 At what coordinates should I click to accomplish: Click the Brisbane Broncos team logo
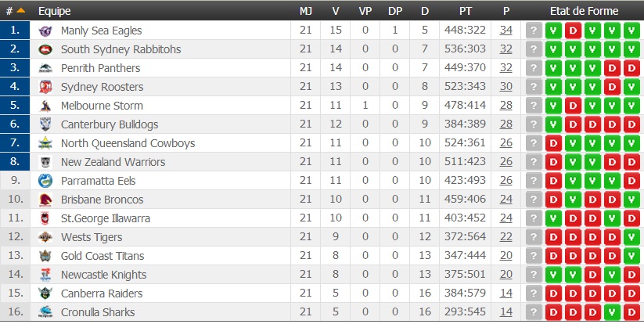(x=45, y=200)
